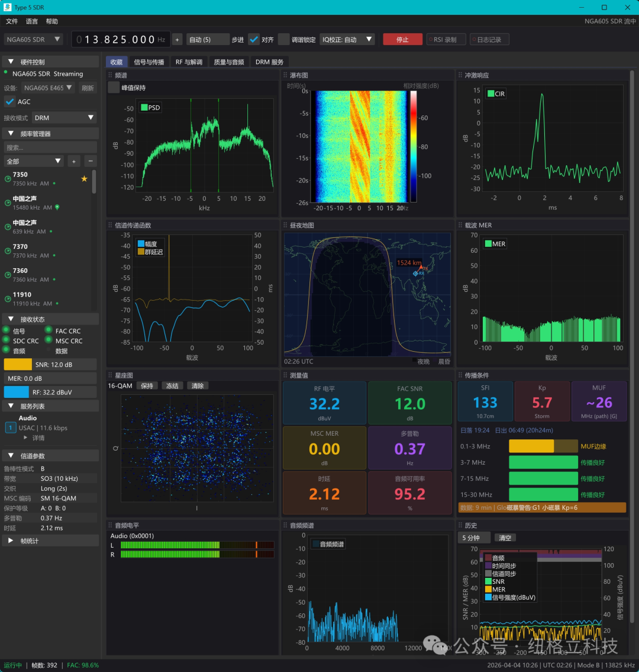The width and height of the screenshot is (639, 672).
Task: Click the plus button beside the frequency display
Action: 177,40
